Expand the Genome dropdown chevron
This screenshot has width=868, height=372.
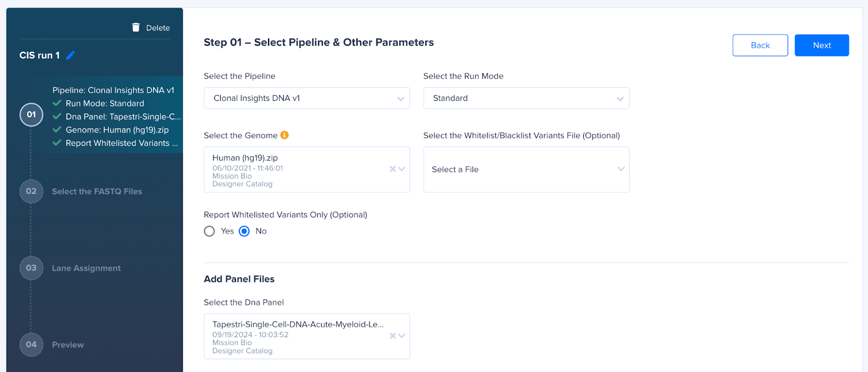tap(402, 169)
